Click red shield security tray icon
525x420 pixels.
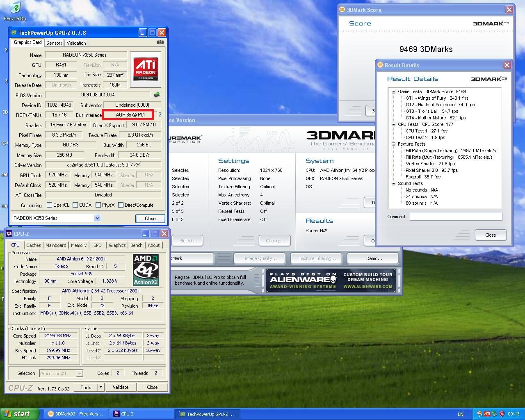502,414
